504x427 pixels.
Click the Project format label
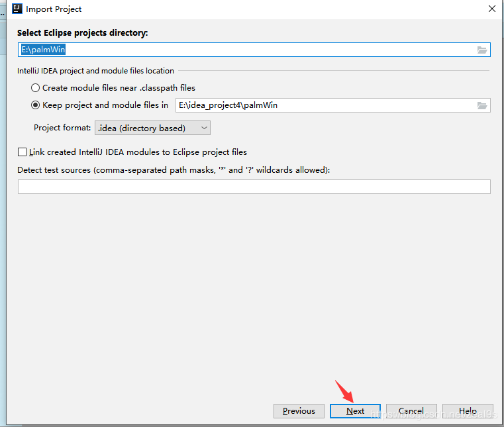pos(62,128)
